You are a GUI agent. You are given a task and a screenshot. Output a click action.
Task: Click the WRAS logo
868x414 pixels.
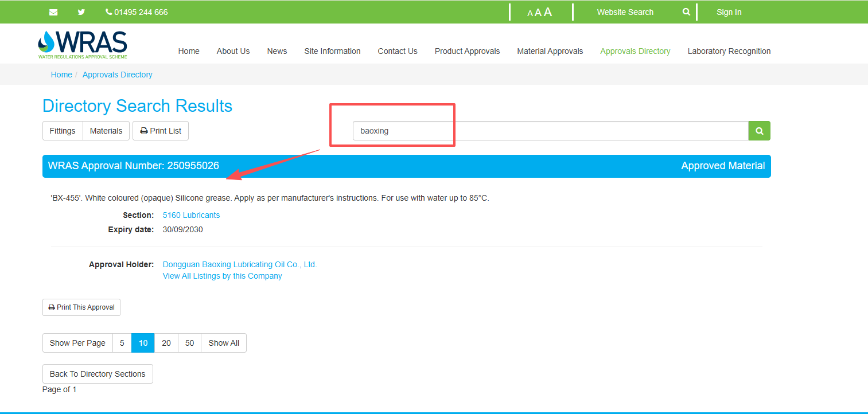[x=83, y=45]
